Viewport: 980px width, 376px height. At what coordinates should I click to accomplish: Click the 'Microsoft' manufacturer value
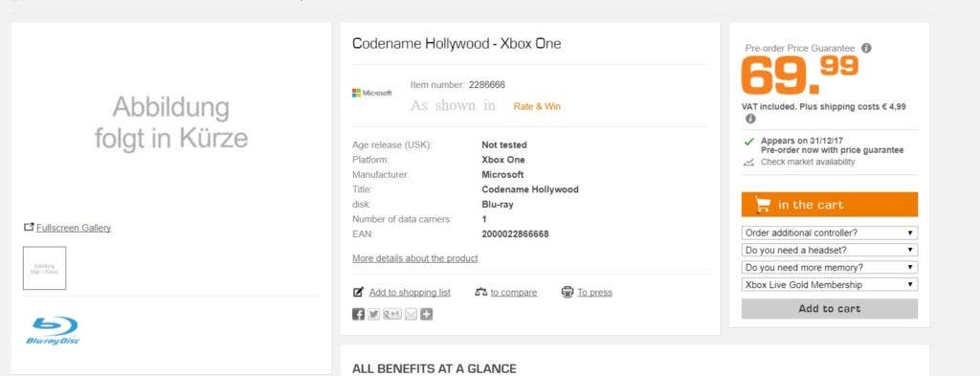pyautogui.click(x=502, y=175)
